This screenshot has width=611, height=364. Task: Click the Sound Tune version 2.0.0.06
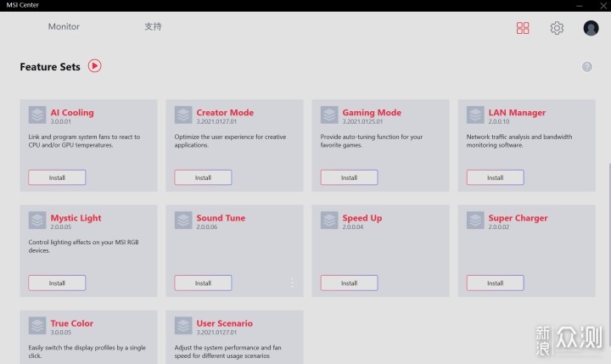pos(207,227)
